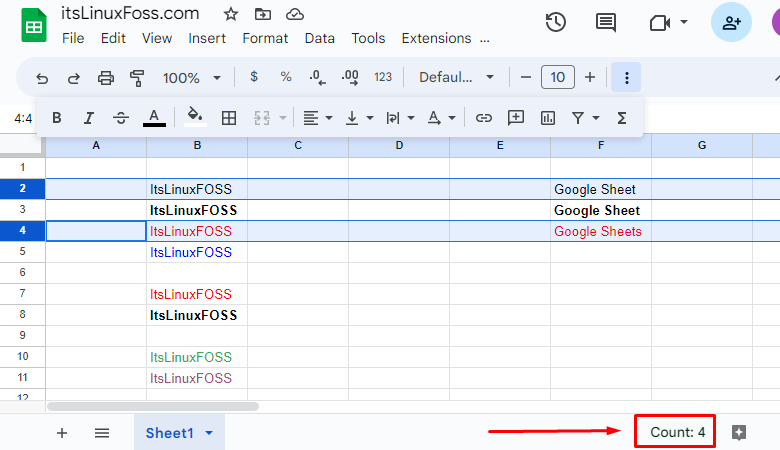Open the Tools menu

[x=368, y=38]
